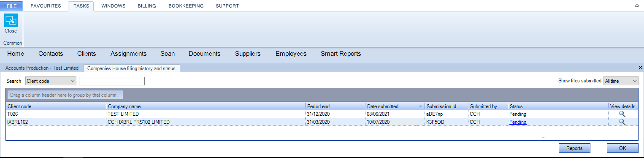644x158 pixels.
Task: Open the Client code search dropdown
Action: point(51,81)
